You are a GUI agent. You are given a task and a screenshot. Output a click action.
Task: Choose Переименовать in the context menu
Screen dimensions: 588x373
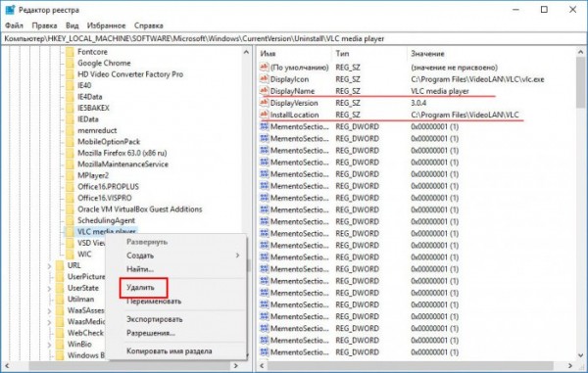[x=154, y=302]
